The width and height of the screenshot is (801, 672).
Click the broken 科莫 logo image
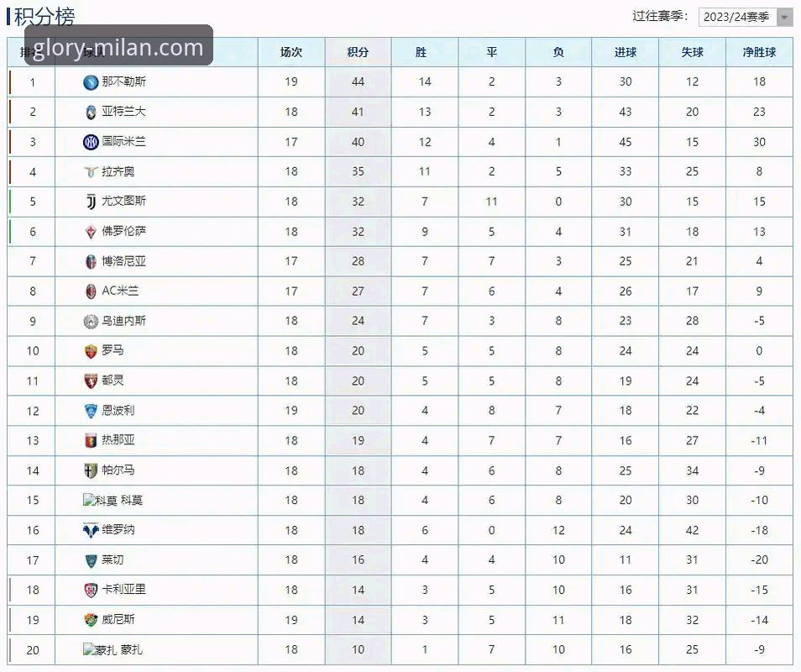(100, 501)
